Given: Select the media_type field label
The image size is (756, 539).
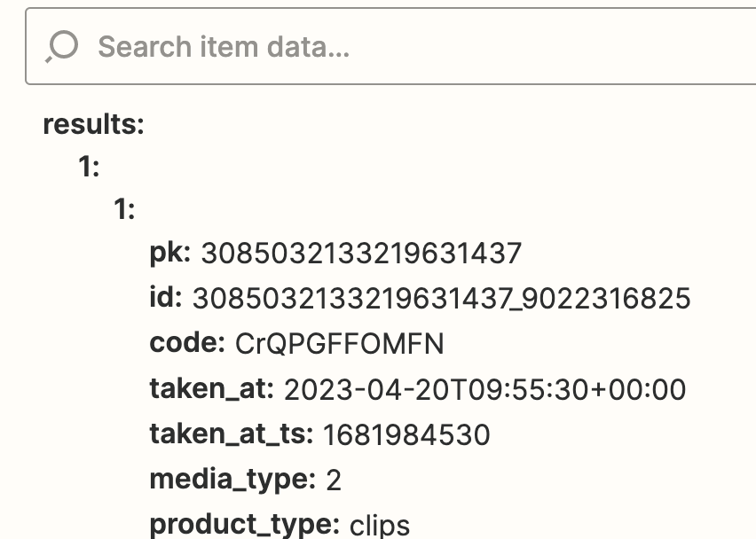Looking at the screenshot, I should (x=232, y=480).
